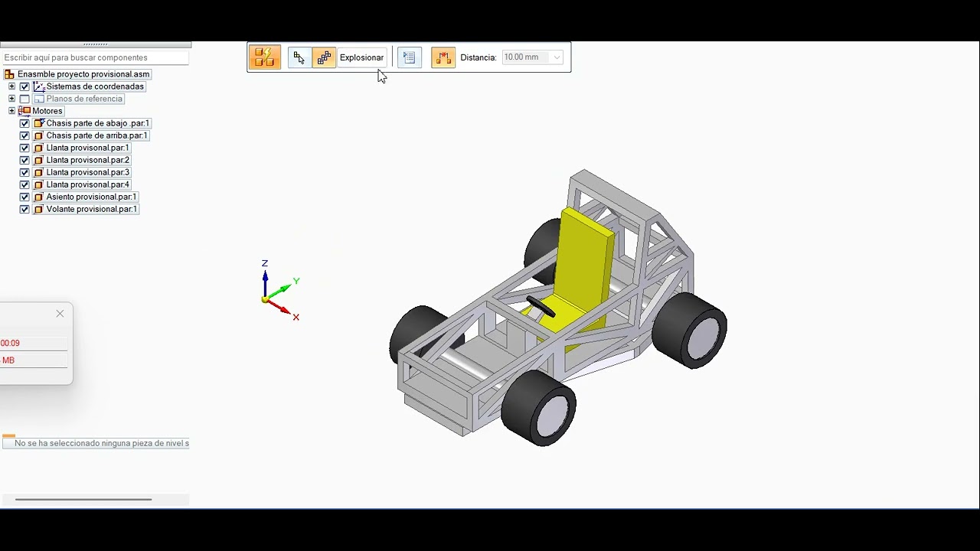Click the auto-explode lightning icon
This screenshot has width=980, height=551.
(264, 57)
